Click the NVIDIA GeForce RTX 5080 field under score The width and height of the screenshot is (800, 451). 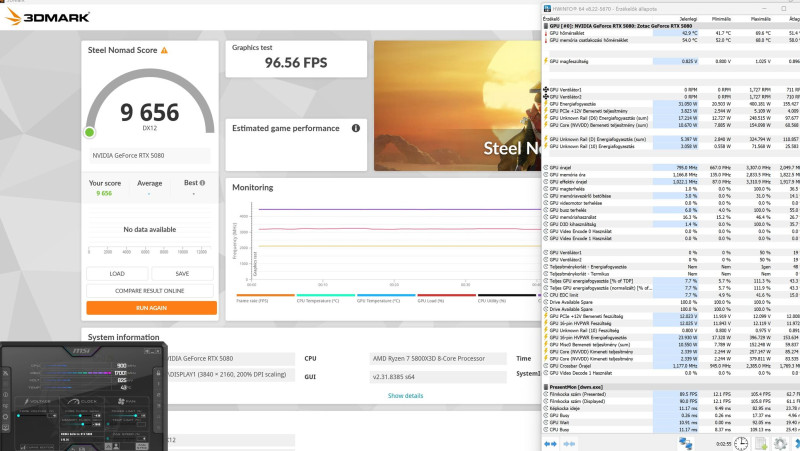pyautogui.click(x=149, y=156)
